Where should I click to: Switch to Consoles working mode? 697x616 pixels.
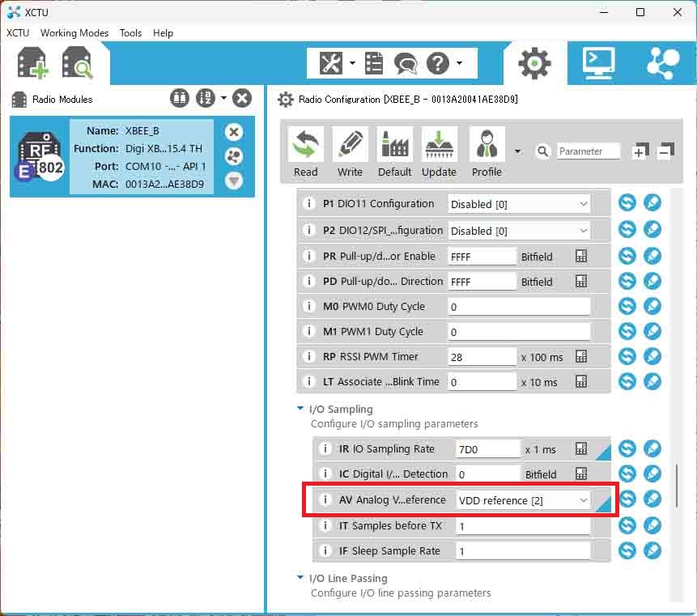click(599, 63)
